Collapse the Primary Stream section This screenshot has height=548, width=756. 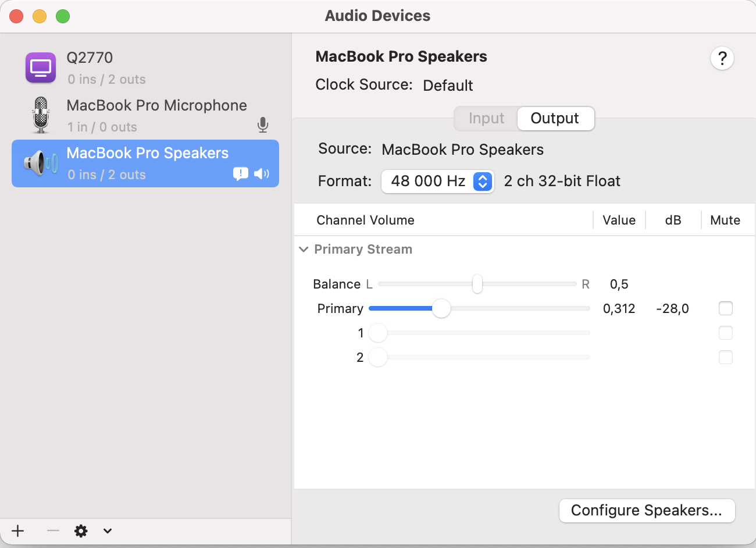click(x=304, y=250)
